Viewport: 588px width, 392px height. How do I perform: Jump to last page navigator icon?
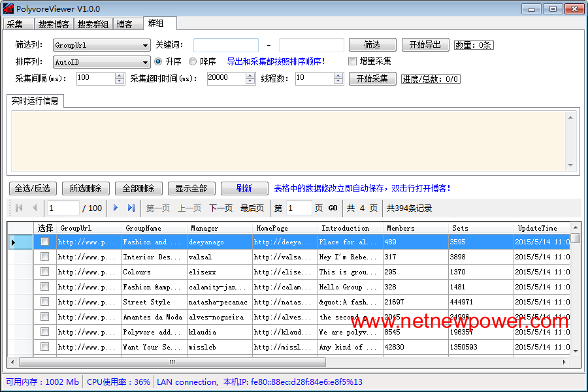pyautogui.click(x=131, y=208)
